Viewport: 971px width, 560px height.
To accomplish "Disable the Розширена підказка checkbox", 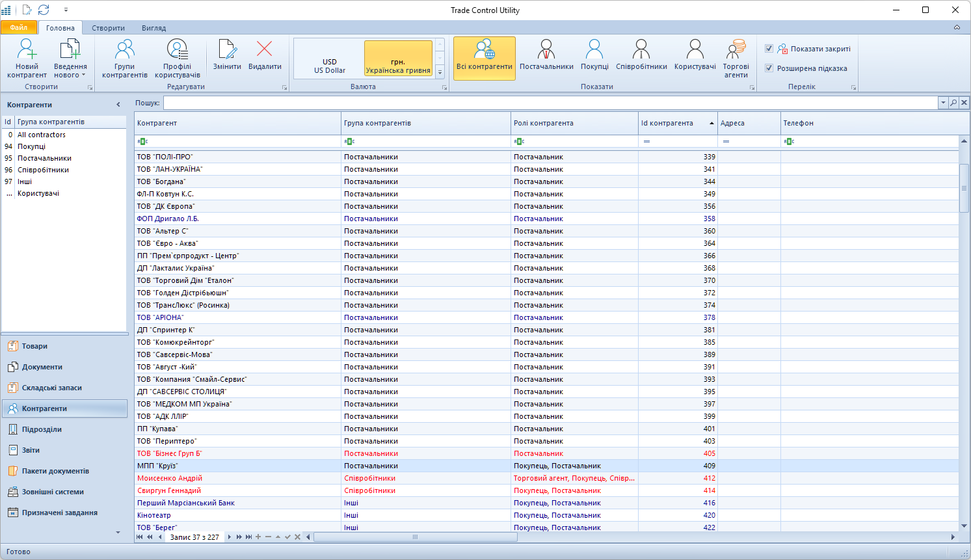I will coord(770,68).
